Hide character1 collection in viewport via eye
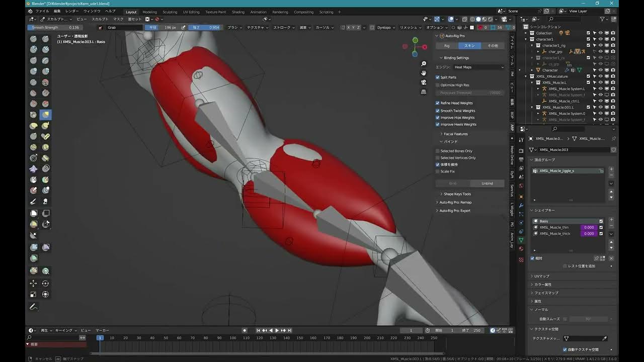This screenshot has height=362, width=644. [x=600, y=39]
